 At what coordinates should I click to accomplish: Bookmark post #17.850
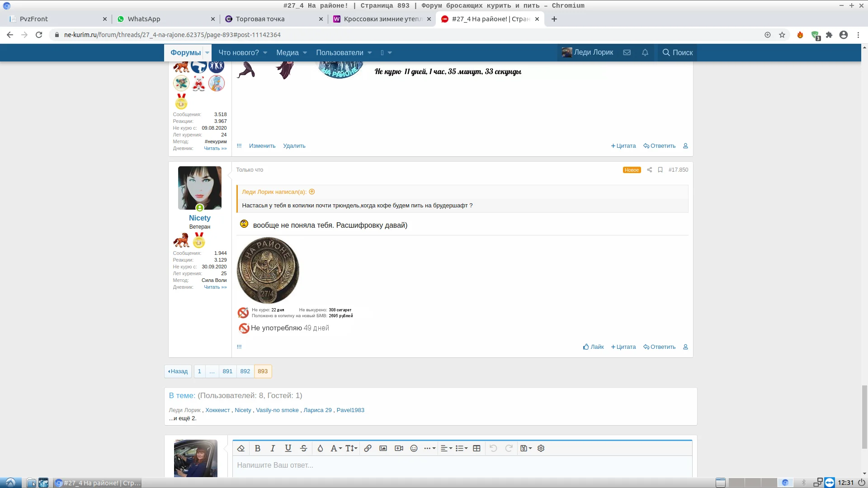(x=660, y=170)
